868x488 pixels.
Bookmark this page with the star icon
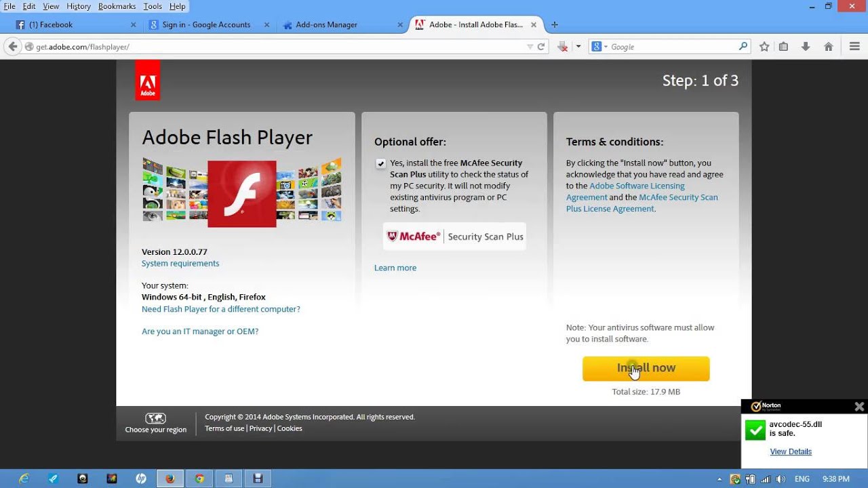coord(764,47)
